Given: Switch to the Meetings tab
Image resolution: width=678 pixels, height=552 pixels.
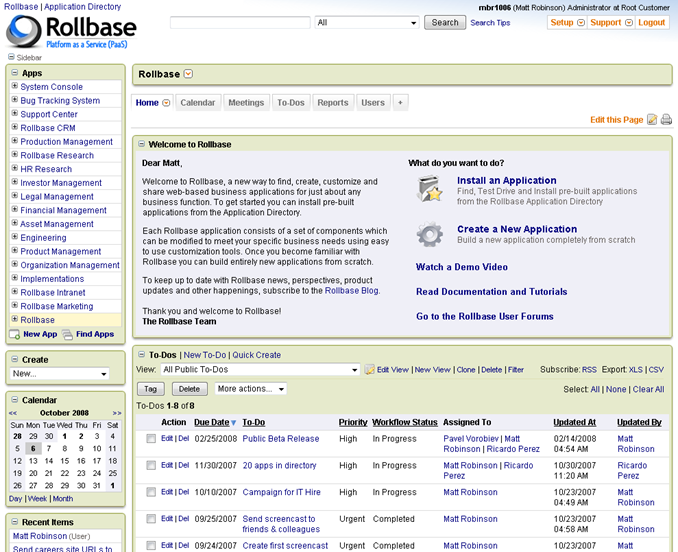Looking at the screenshot, I should tap(246, 103).
